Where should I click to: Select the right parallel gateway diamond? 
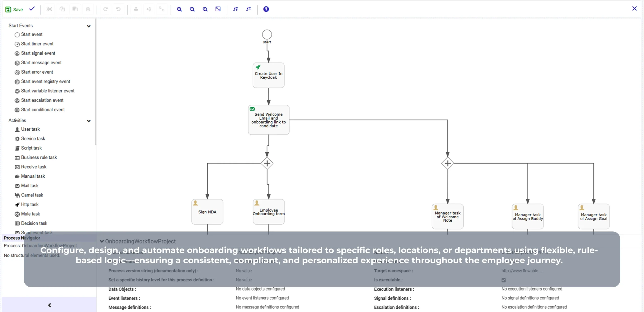pos(448,163)
